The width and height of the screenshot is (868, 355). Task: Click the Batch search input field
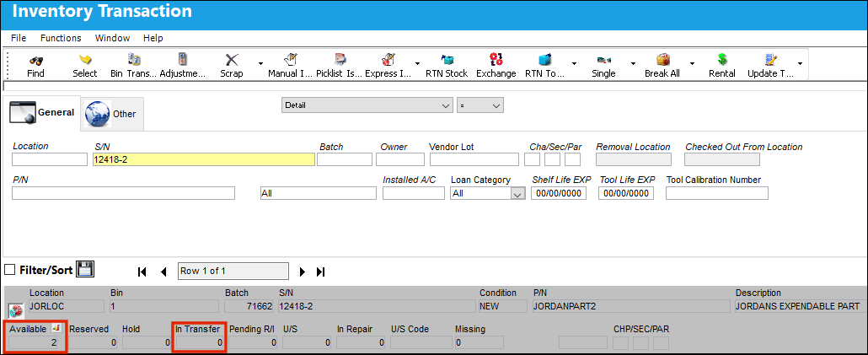(345, 159)
